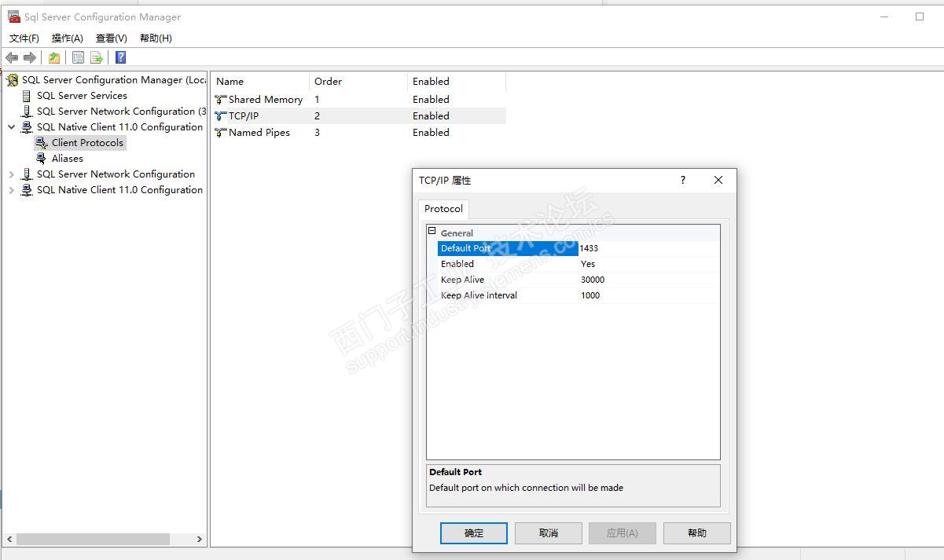
Task: Click the app icon in the title bar
Action: pos(14,16)
